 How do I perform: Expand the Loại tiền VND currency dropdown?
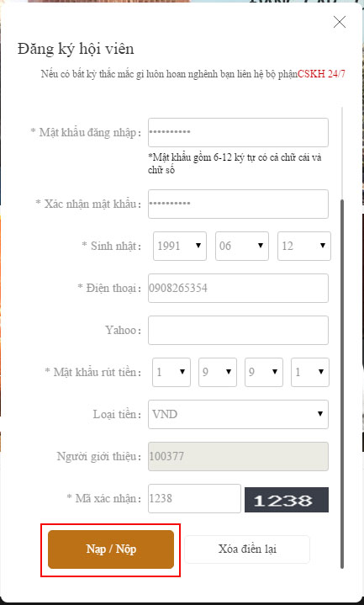238,414
